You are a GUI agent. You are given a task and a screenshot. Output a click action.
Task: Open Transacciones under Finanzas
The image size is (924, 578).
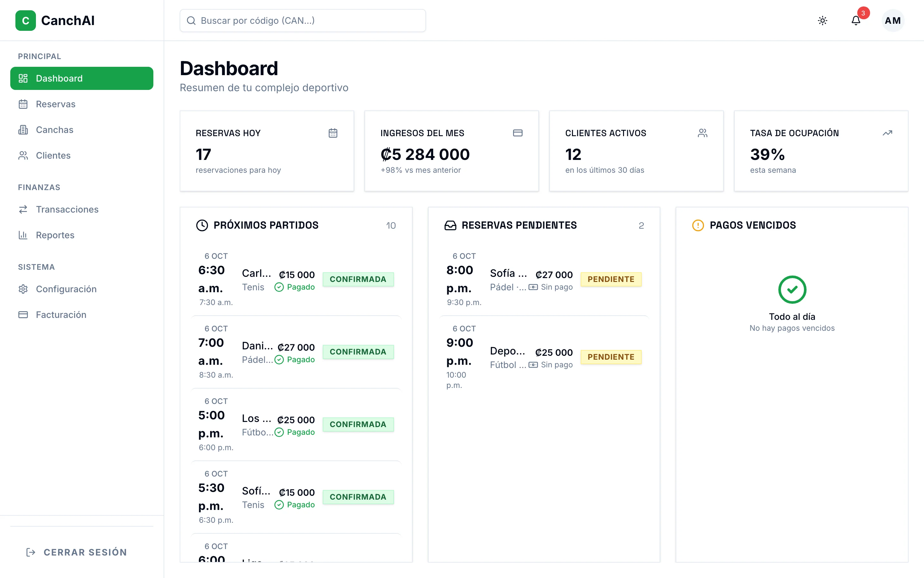[82, 209]
